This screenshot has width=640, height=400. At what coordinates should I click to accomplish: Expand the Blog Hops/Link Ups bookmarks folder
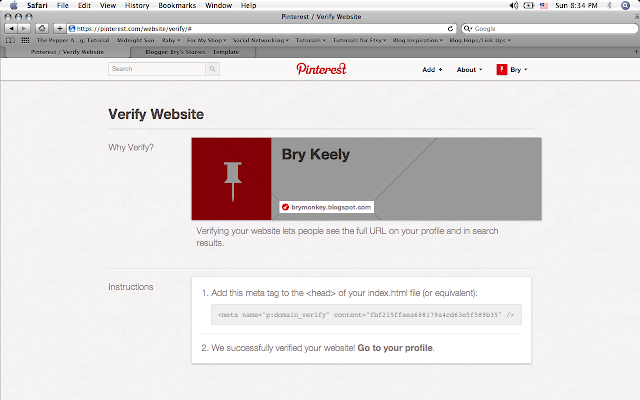pyautogui.click(x=480, y=40)
